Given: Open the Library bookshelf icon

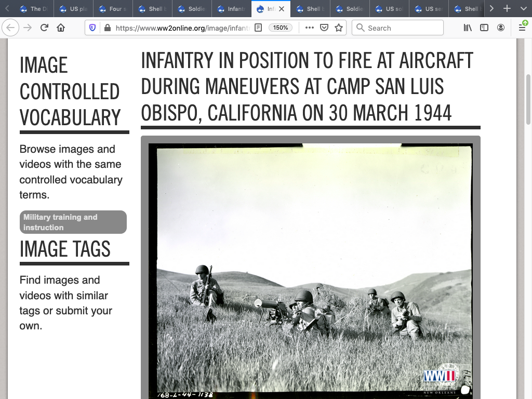Looking at the screenshot, I should 468,28.
